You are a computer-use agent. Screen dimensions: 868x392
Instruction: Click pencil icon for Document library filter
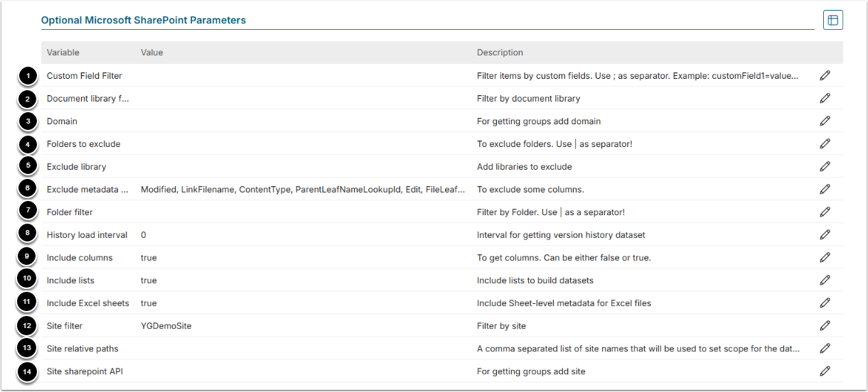click(x=825, y=98)
